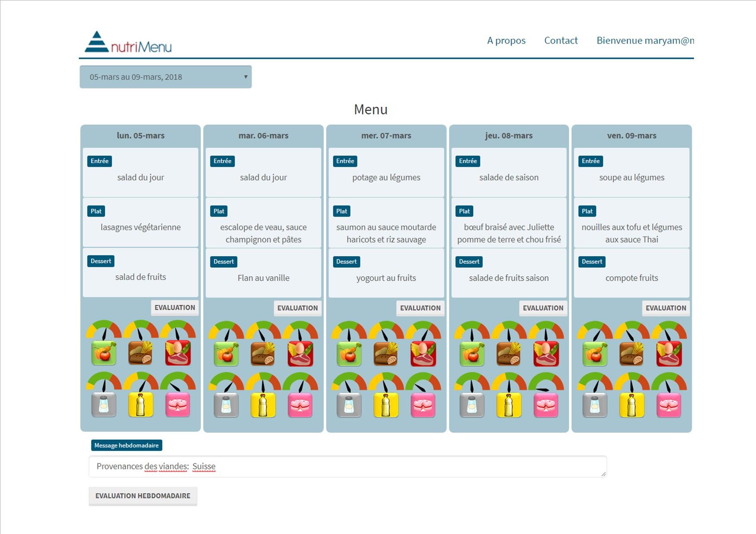The image size is (756, 534).
Task: Click the meat gauge for mer. 07-mars
Action: point(423,331)
